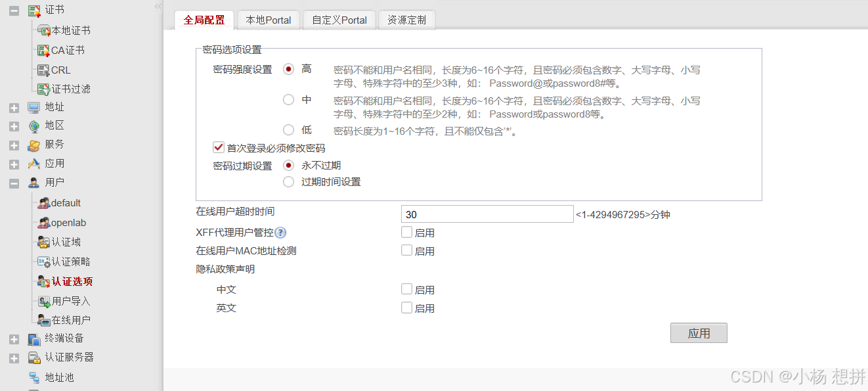Screen dimensions: 868x391
Task: Click the 认证策略 icon
Action: tap(44, 262)
